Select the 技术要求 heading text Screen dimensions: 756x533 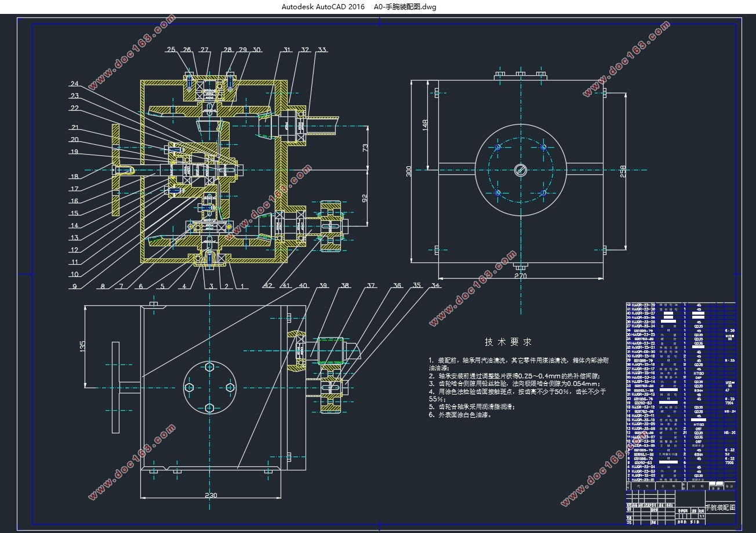point(508,342)
